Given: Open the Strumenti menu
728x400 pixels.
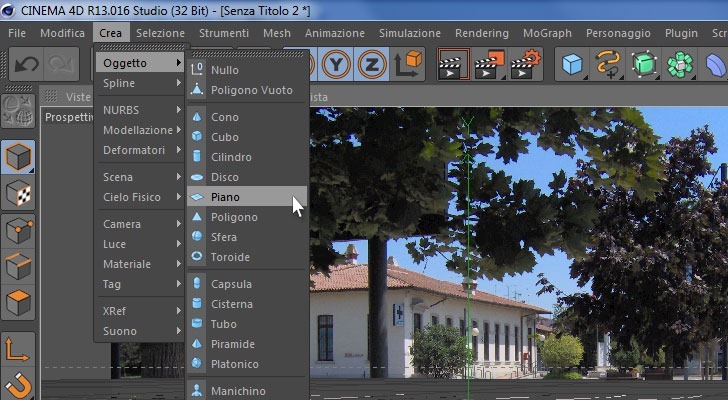Looking at the screenshot, I should pyautogui.click(x=224, y=33).
